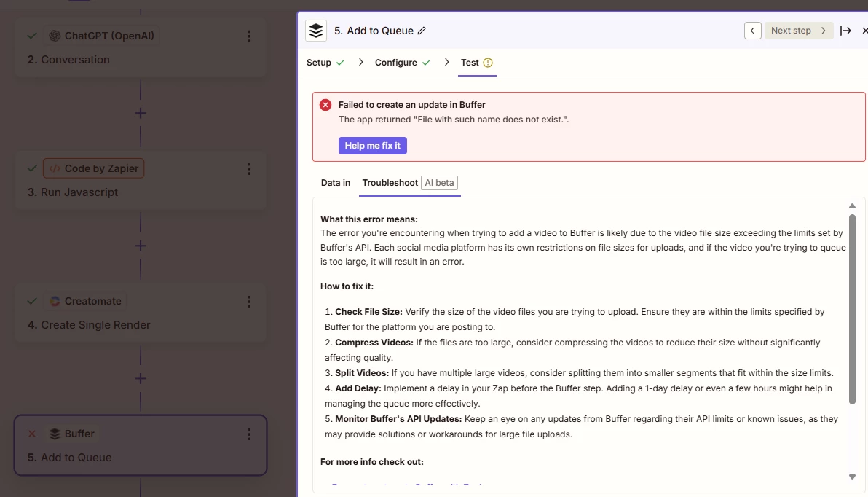Select the '2. Conversation' step title
This screenshot has width=868, height=497.
click(x=68, y=59)
